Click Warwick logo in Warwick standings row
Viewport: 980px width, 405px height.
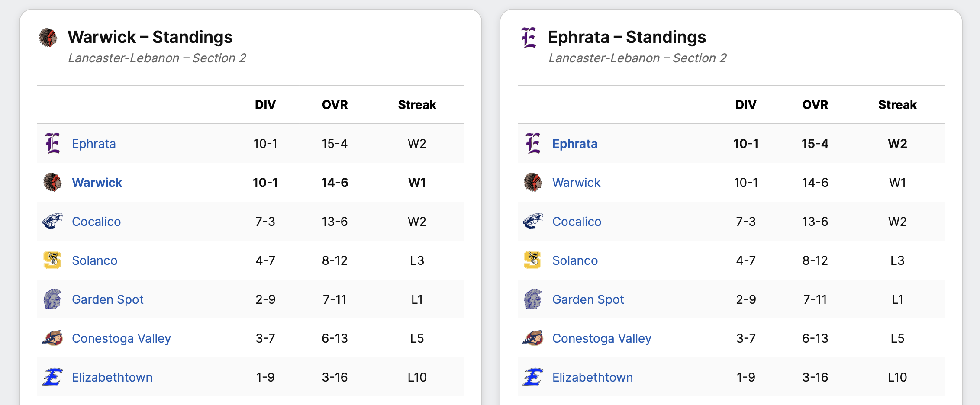coord(52,183)
